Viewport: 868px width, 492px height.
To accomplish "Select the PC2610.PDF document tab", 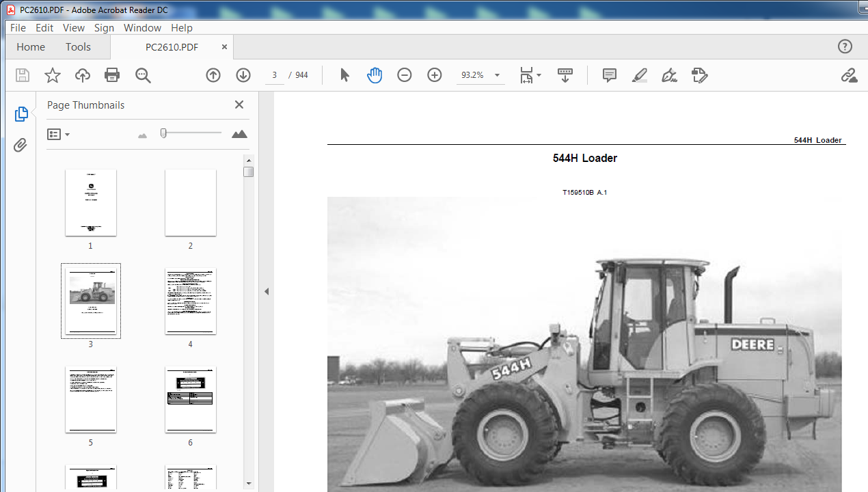I will point(172,47).
